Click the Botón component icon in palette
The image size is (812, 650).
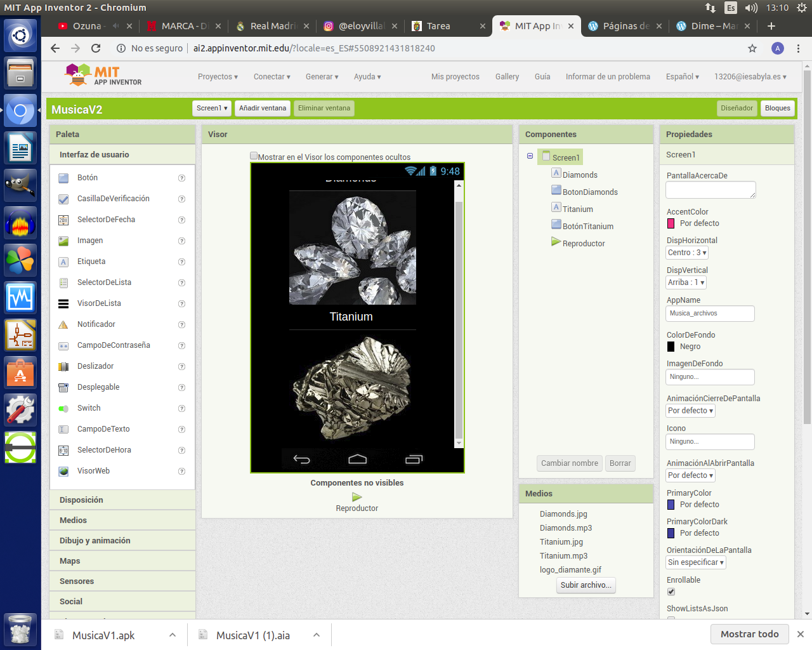pos(63,178)
